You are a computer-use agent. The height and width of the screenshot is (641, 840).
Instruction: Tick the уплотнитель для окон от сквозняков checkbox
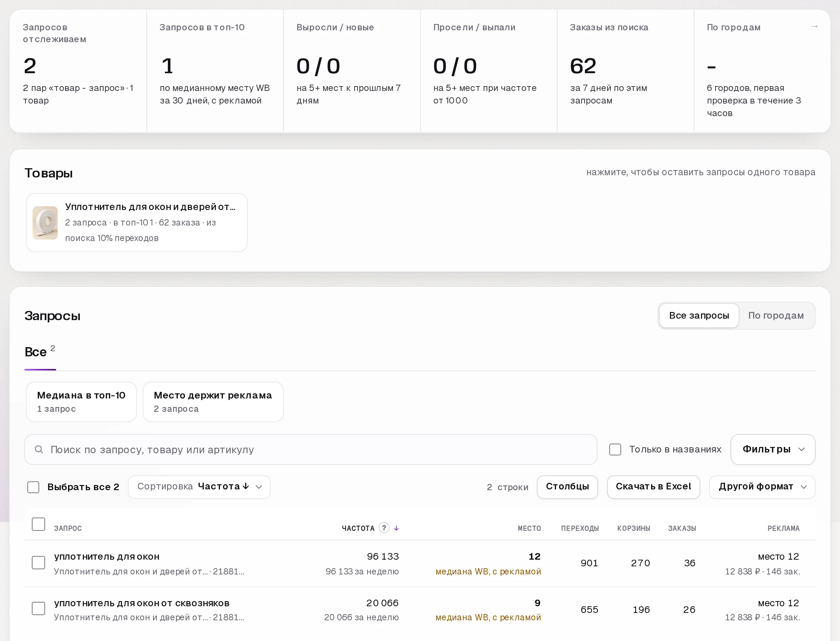point(38,608)
